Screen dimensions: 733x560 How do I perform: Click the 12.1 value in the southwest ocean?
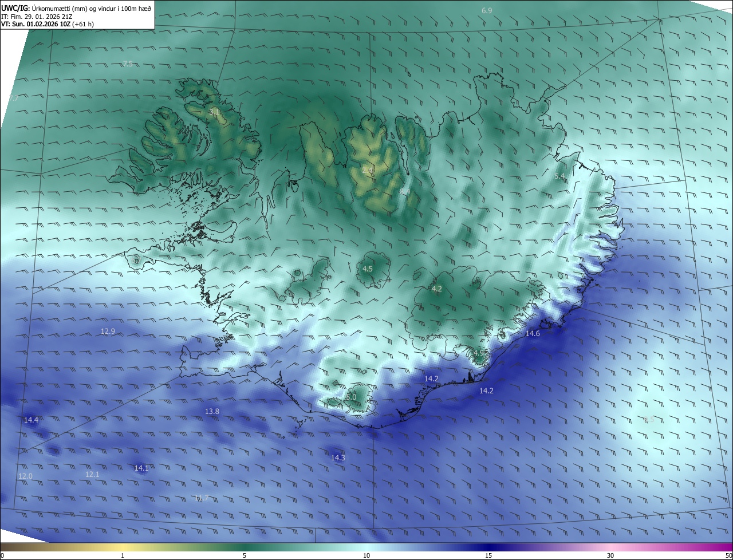tap(92, 474)
